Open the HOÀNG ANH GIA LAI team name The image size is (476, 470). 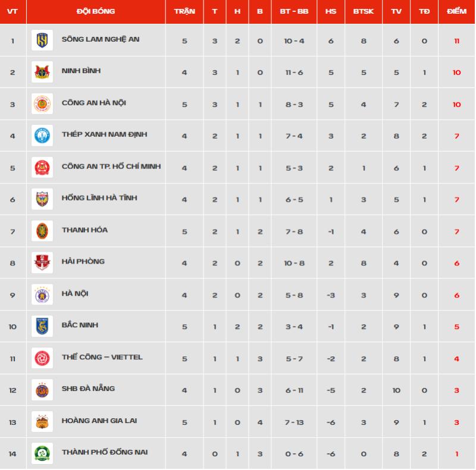point(99,421)
